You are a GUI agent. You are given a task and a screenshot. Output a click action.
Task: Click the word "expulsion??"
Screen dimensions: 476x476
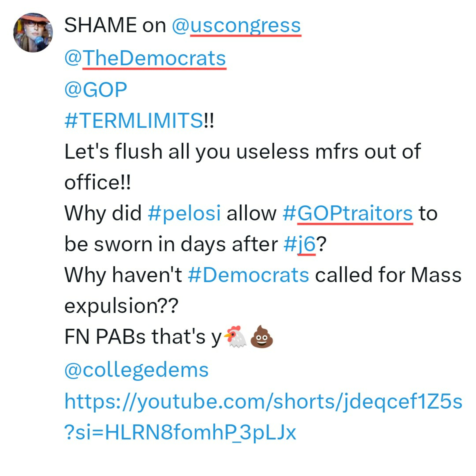coord(121,306)
